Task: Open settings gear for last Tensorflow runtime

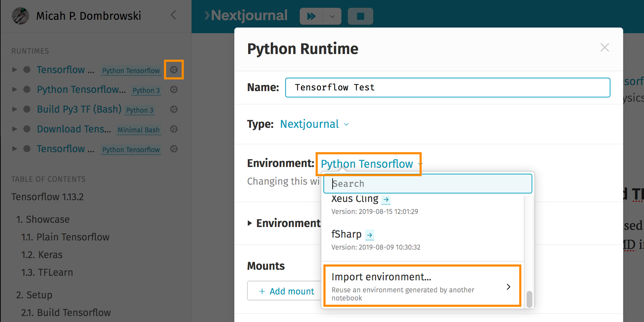Action: pos(174,149)
